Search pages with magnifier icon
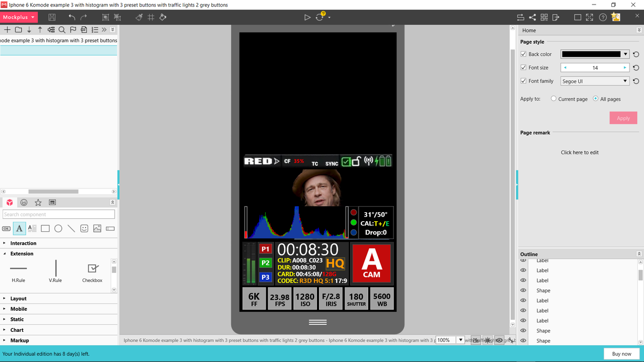The image size is (644, 362). [62, 30]
